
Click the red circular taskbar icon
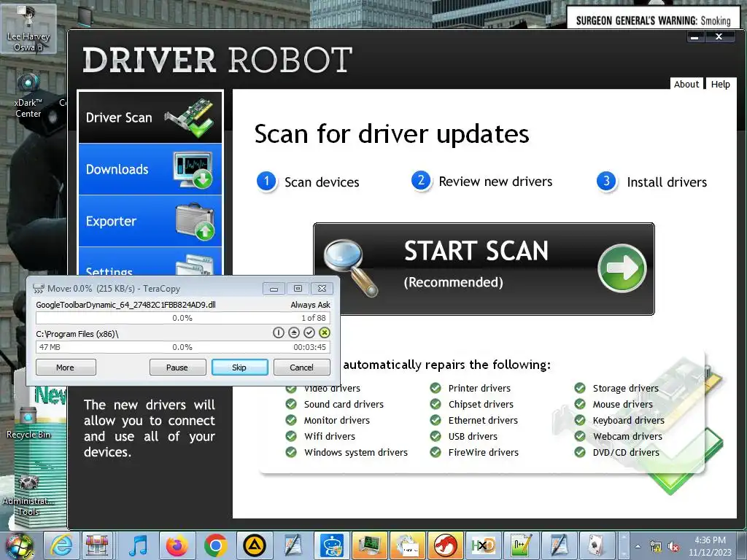(445, 545)
